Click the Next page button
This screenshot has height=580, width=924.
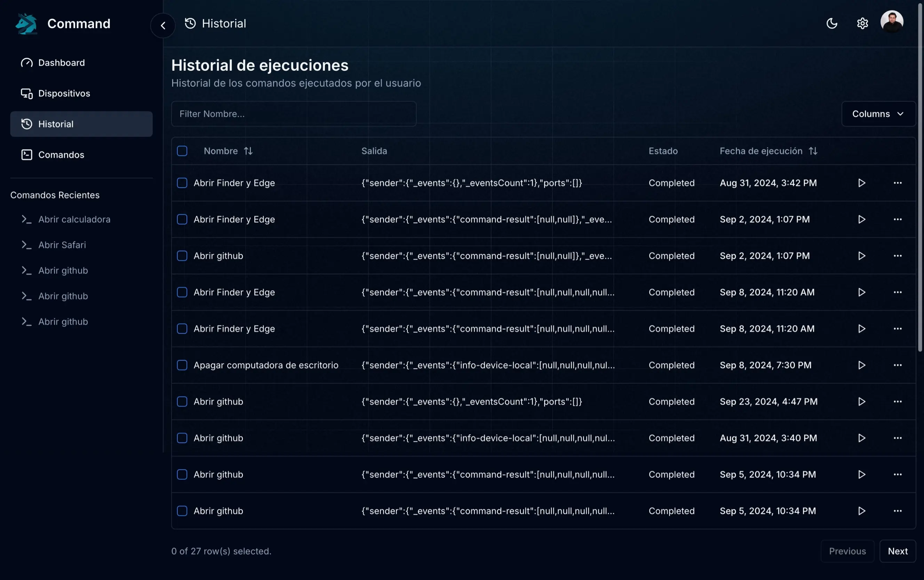coord(897,551)
